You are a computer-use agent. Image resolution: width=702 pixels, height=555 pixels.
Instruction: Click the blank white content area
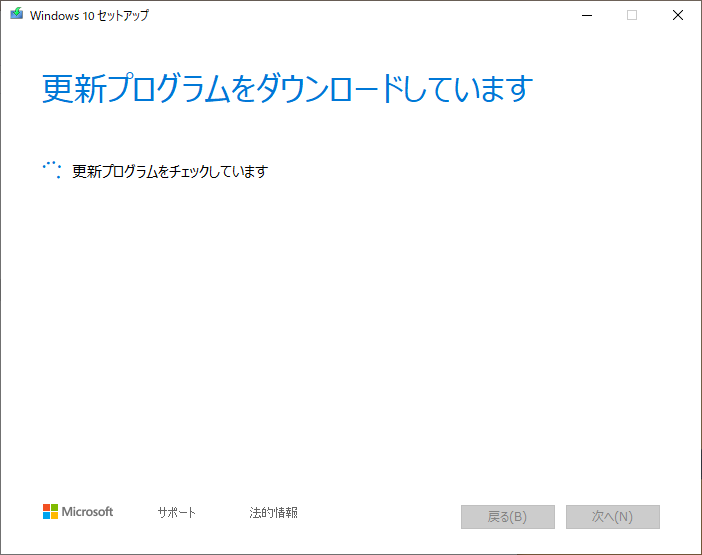tap(350, 330)
